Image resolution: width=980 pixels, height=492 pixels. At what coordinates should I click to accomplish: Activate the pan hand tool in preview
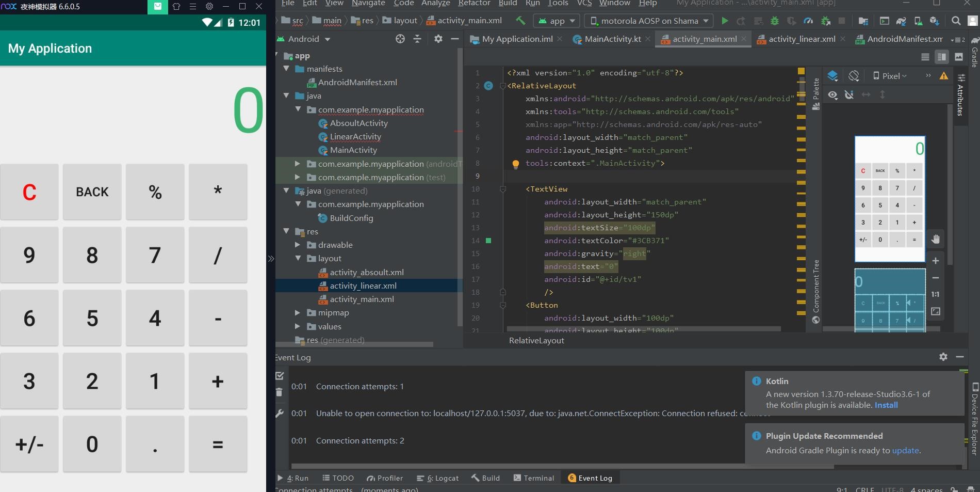[936, 239]
